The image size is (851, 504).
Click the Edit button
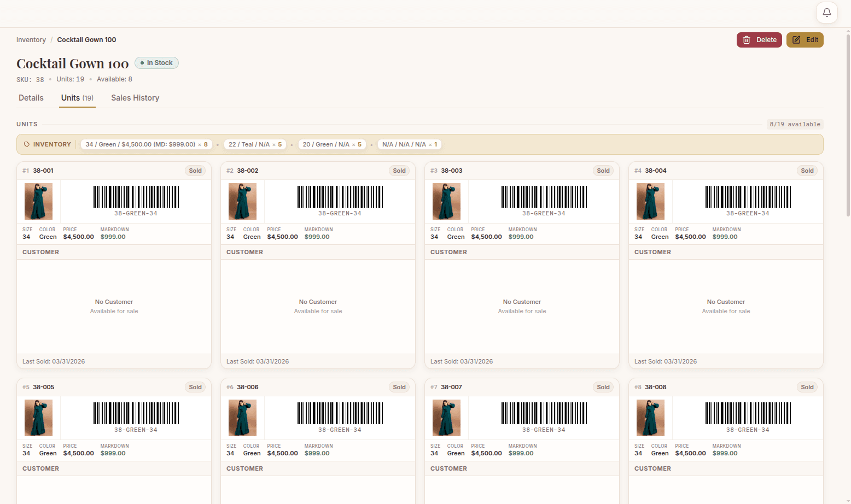(x=805, y=40)
